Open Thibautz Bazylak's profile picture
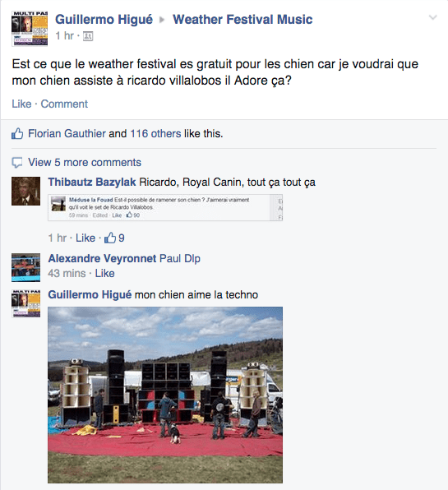 click(26, 191)
